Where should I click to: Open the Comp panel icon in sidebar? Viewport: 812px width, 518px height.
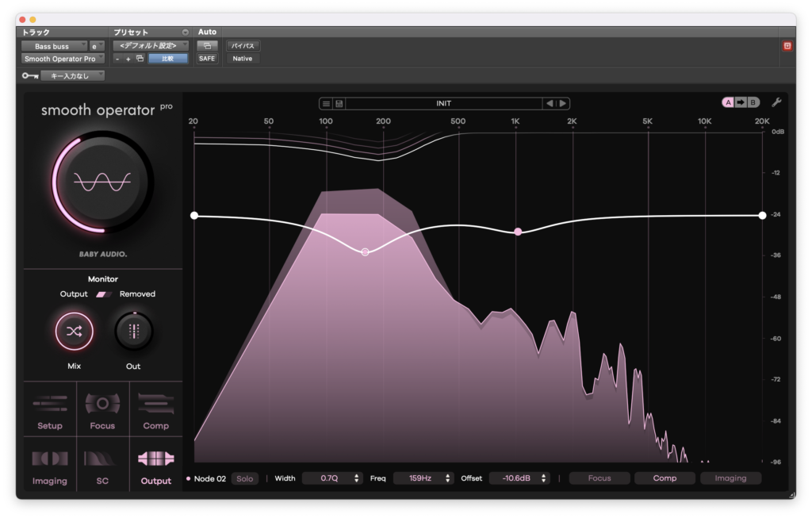(x=156, y=410)
